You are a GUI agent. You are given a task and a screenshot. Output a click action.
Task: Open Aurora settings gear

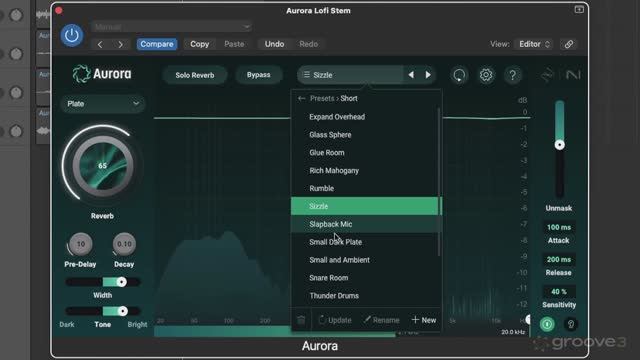pyautogui.click(x=486, y=75)
